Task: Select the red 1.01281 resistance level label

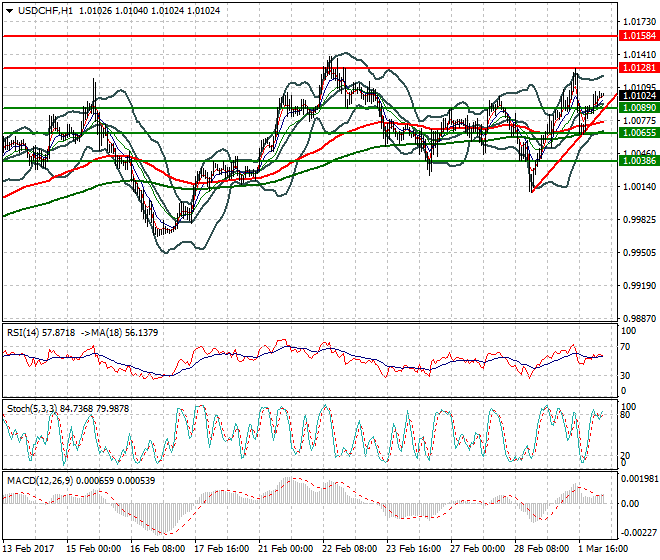Action: coord(639,68)
